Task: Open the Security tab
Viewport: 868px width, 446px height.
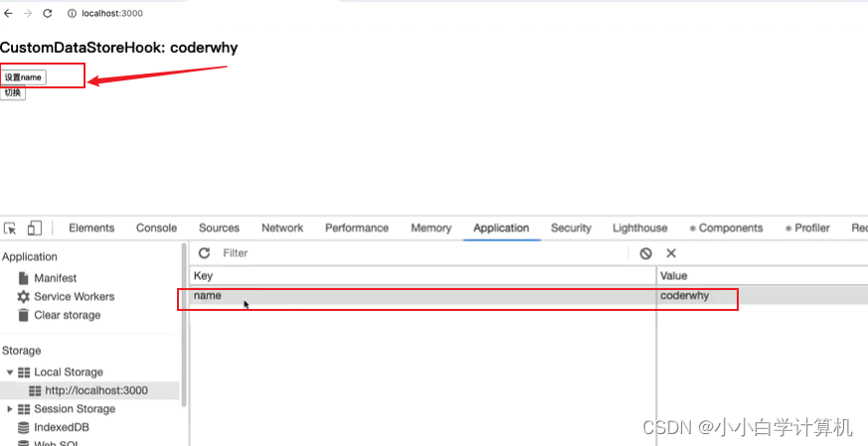Action: [x=571, y=228]
